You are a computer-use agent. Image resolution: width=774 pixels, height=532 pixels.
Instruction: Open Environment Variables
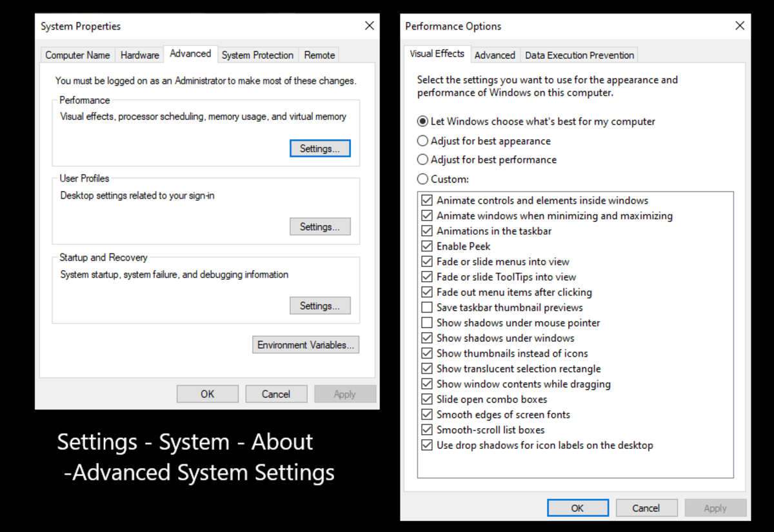[306, 344]
